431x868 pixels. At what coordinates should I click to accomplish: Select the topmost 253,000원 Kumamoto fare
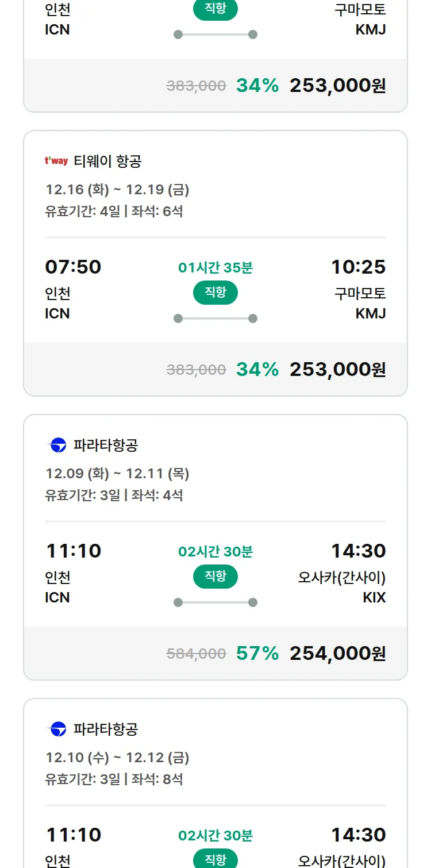(x=337, y=86)
